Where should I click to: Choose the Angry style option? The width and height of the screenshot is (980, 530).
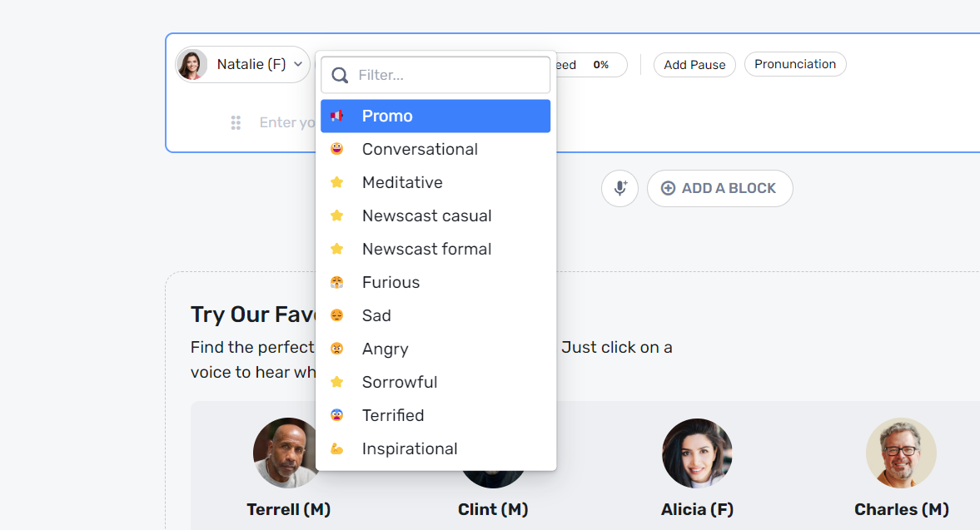tap(385, 349)
